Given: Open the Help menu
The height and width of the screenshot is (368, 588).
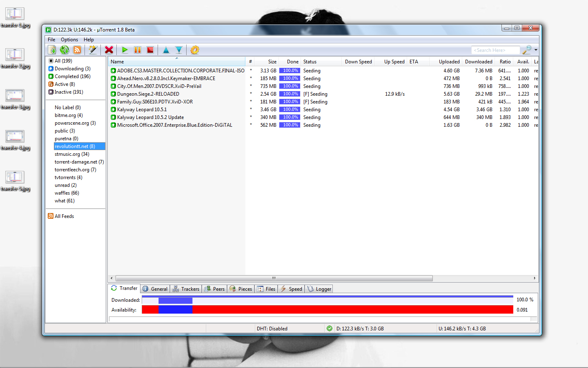Looking at the screenshot, I should pos(89,40).
